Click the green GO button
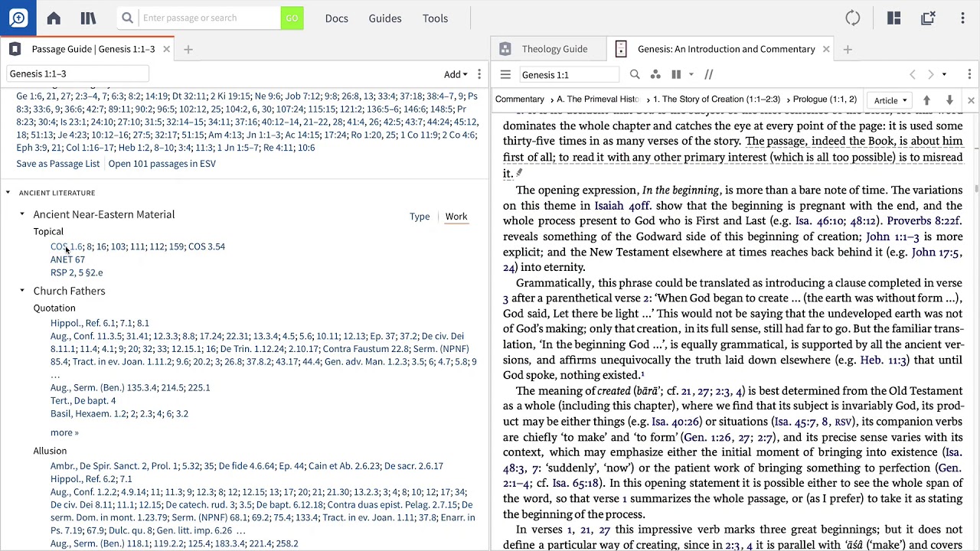 click(292, 18)
